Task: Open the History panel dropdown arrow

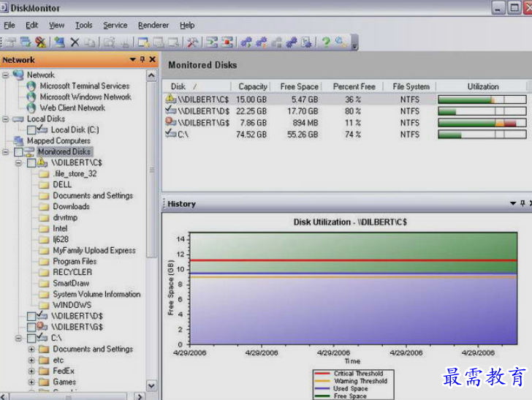Action: 513,203
